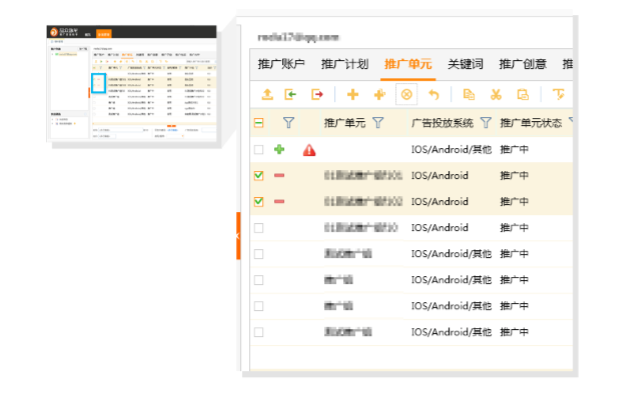Click the undo arrow icon

pyautogui.click(x=434, y=95)
